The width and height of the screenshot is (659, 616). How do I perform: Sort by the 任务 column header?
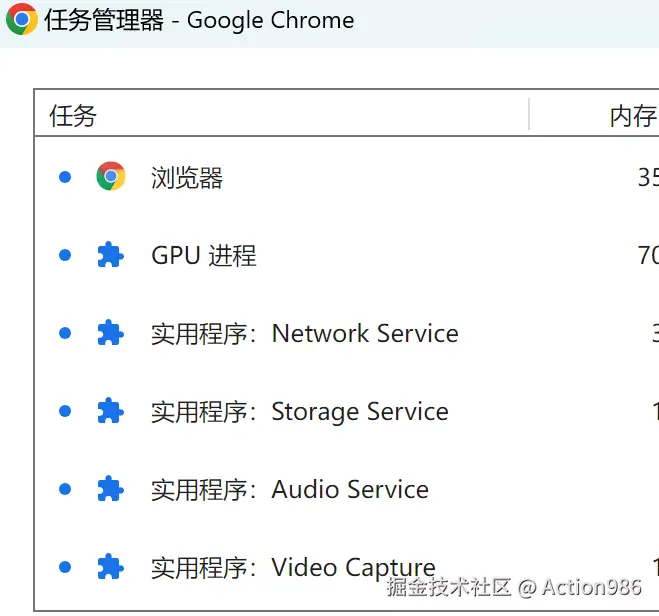coord(73,116)
